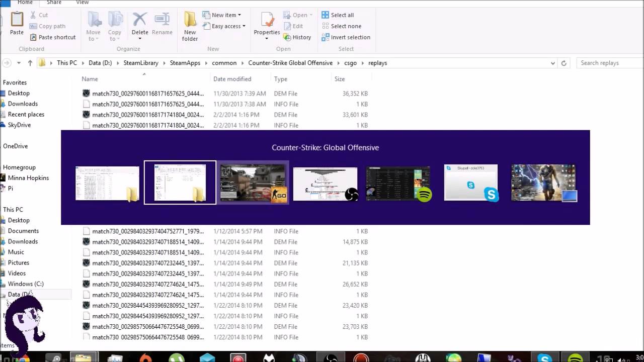Screen dimensions: 644x362
Task: Click This PC in the address breadcrumb
Action: pos(67,63)
